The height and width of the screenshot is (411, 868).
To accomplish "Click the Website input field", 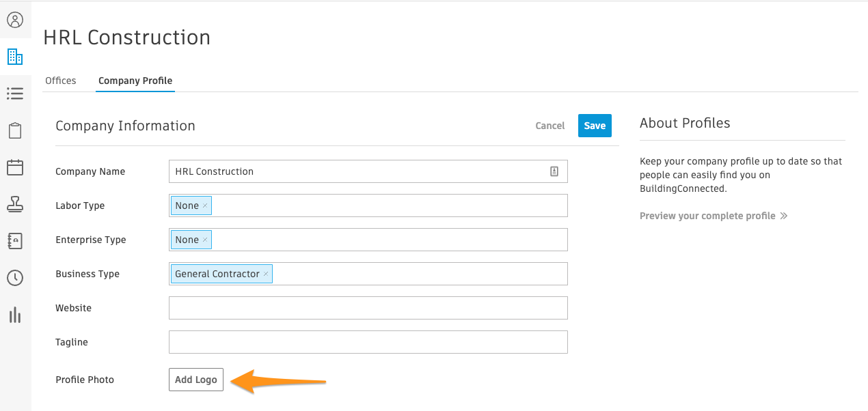I will coord(368,308).
